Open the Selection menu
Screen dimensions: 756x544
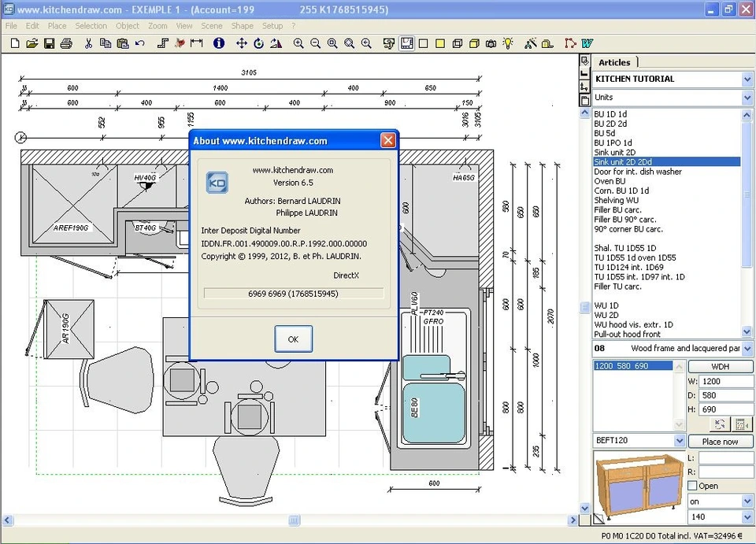(91, 26)
